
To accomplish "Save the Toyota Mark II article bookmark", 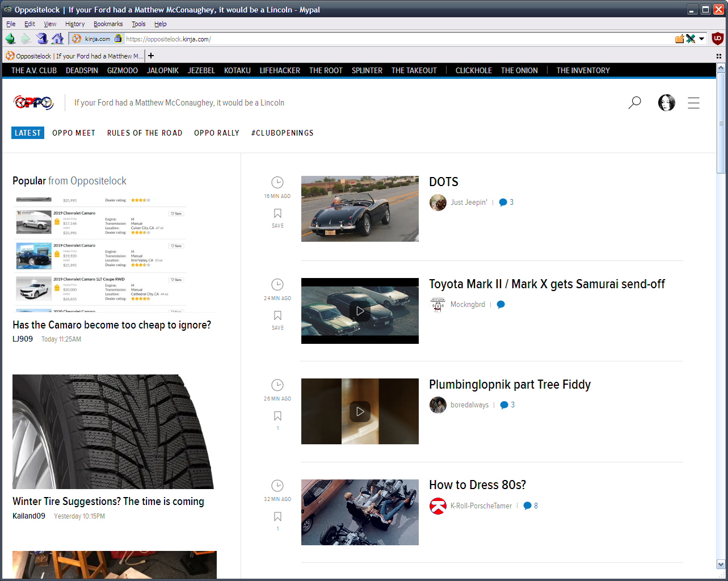I will pyautogui.click(x=277, y=315).
